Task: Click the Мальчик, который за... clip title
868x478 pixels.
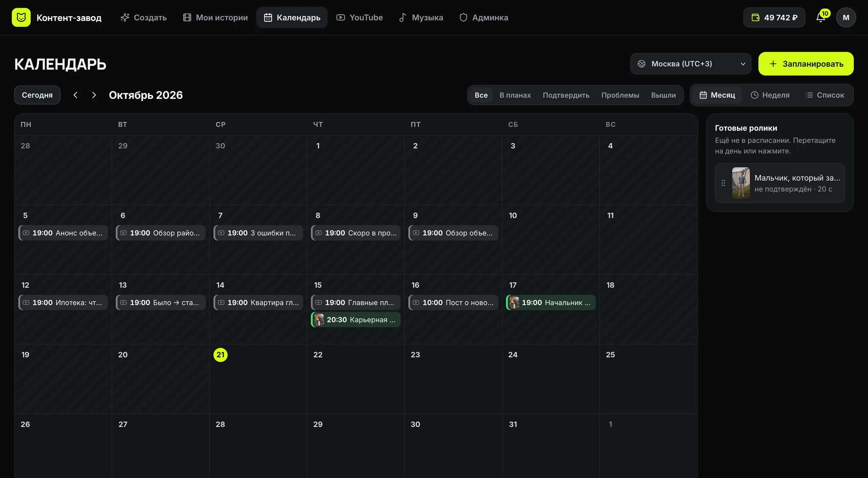Action: (x=797, y=178)
